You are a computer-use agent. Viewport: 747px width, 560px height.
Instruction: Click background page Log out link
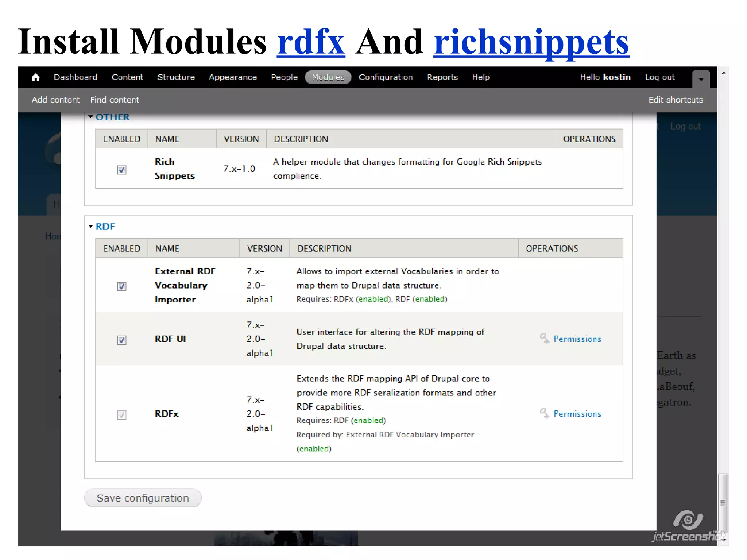tap(685, 126)
